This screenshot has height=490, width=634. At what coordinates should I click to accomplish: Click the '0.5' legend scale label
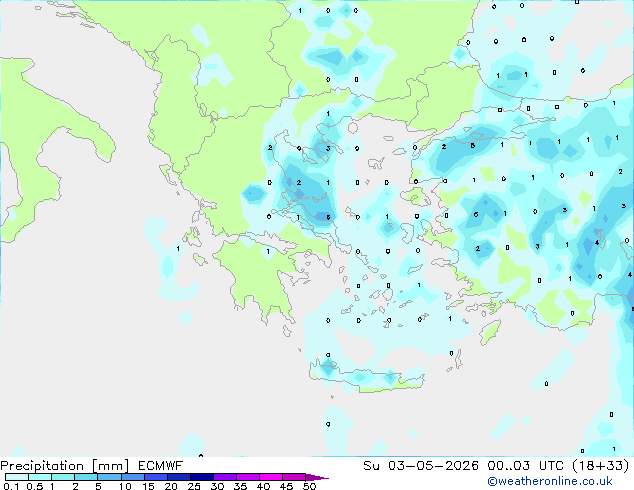tap(34, 486)
